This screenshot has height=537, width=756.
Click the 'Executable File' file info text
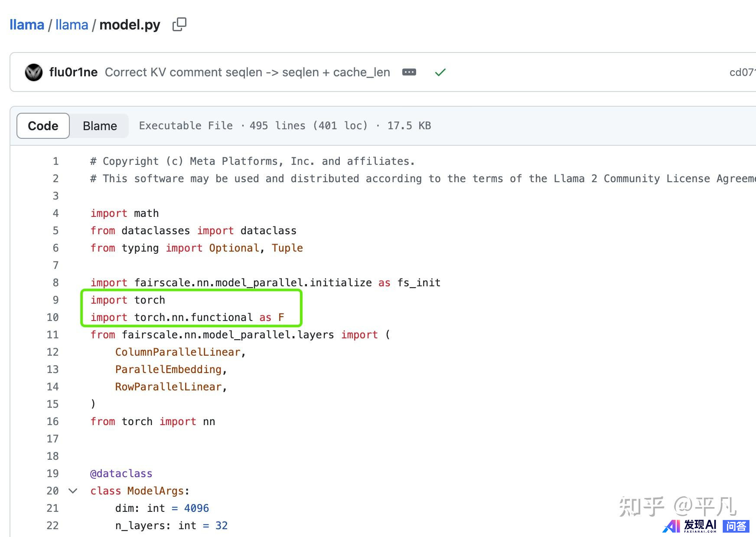tap(186, 126)
